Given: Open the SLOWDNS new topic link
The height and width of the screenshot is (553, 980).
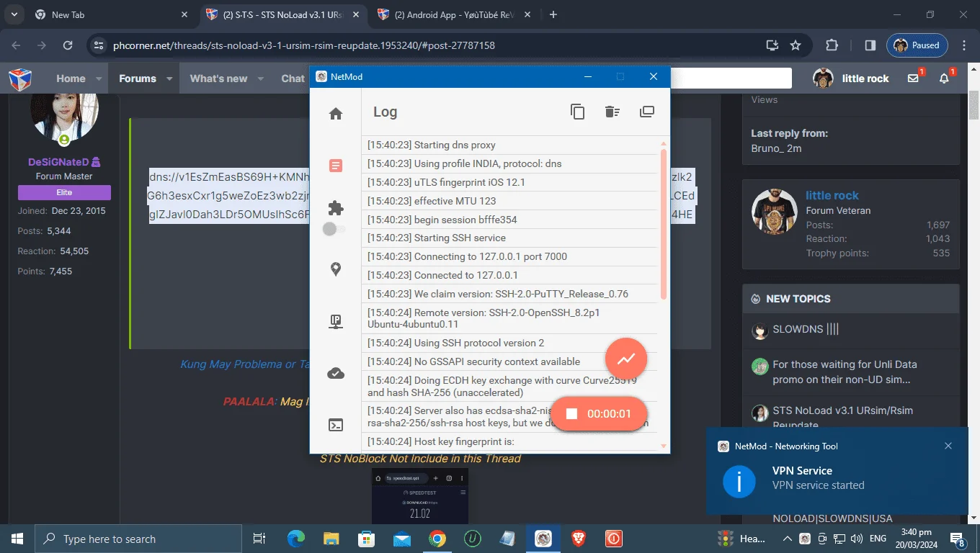Looking at the screenshot, I should pos(806,329).
